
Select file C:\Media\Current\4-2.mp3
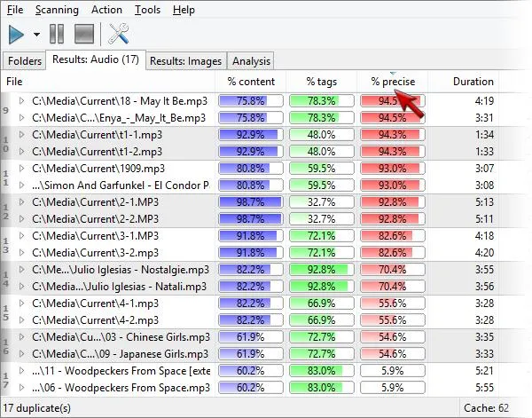point(96,320)
